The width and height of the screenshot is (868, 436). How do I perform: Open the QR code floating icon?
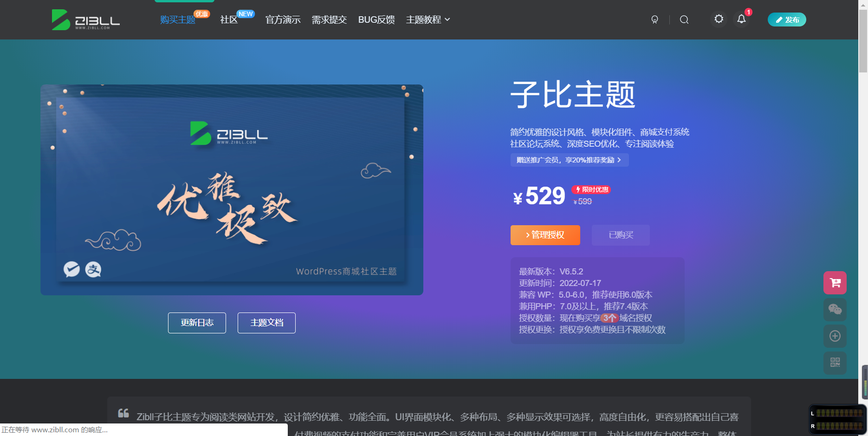click(x=835, y=363)
